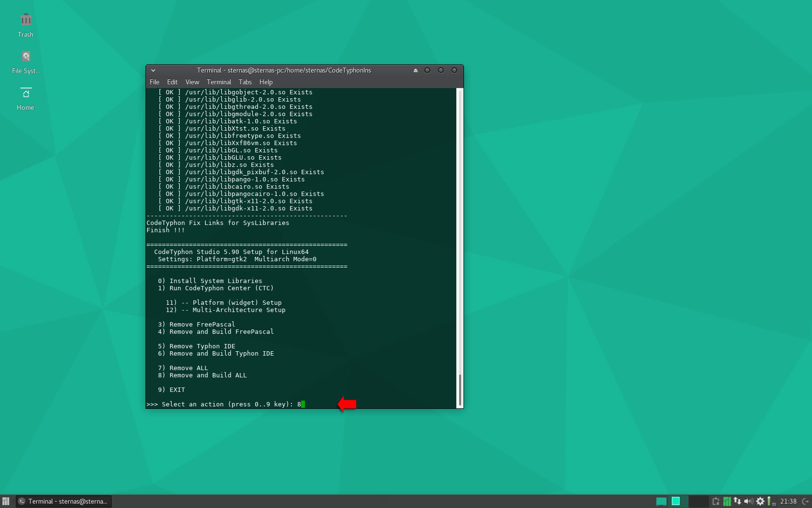The width and height of the screenshot is (812, 508).
Task: Open the Help menu
Action: tap(266, 82)
